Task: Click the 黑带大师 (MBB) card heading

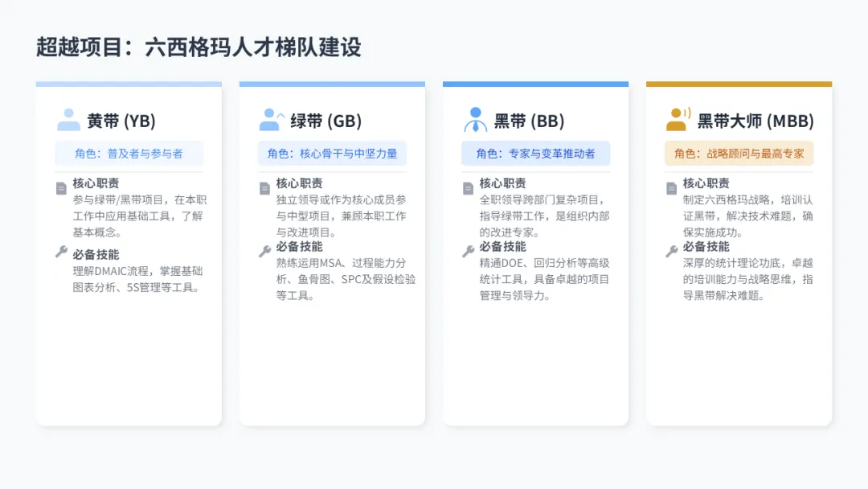Action: 755,121
